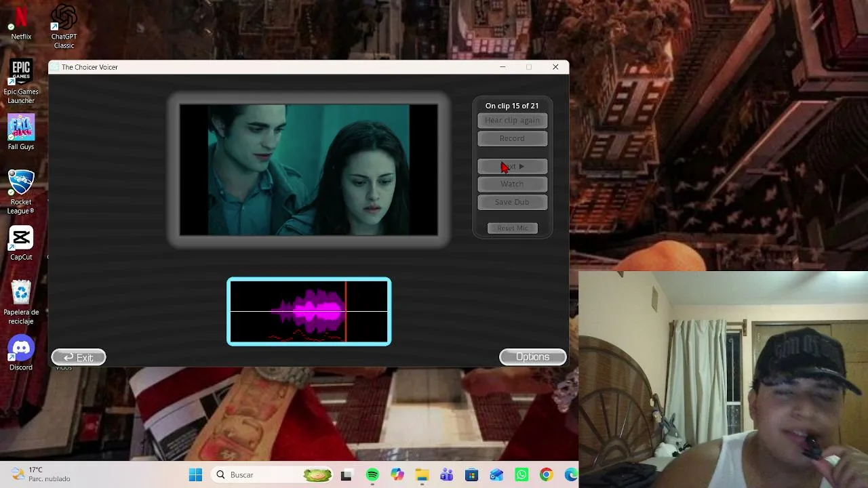Launch Rocket League from the desktop
The height and width of the screenshot is (488, 868).
[21, 192]
